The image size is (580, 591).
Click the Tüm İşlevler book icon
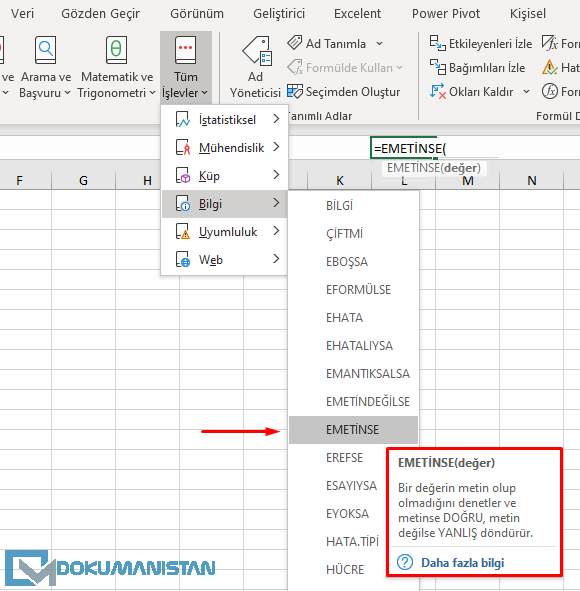coord(185,50)
